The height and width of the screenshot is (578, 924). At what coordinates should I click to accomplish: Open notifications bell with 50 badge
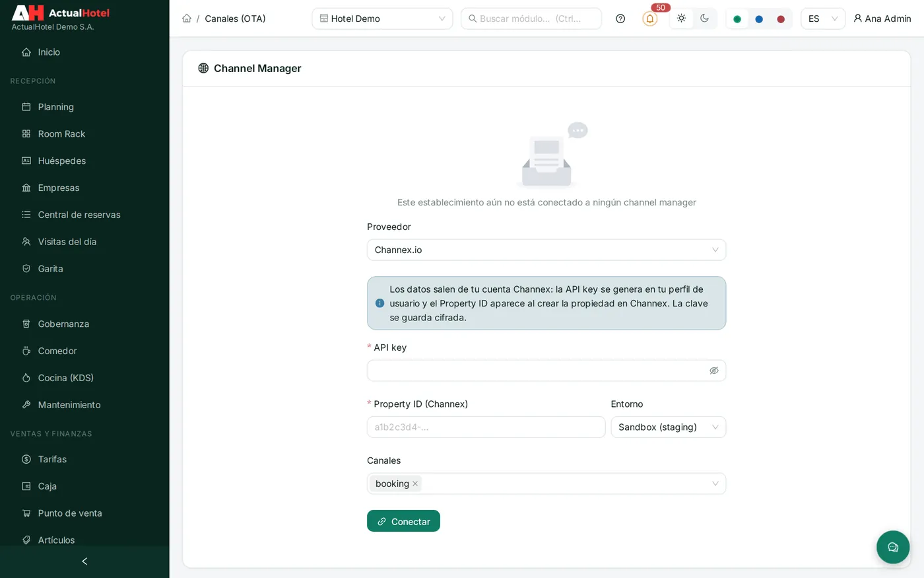tap(650, 18)
